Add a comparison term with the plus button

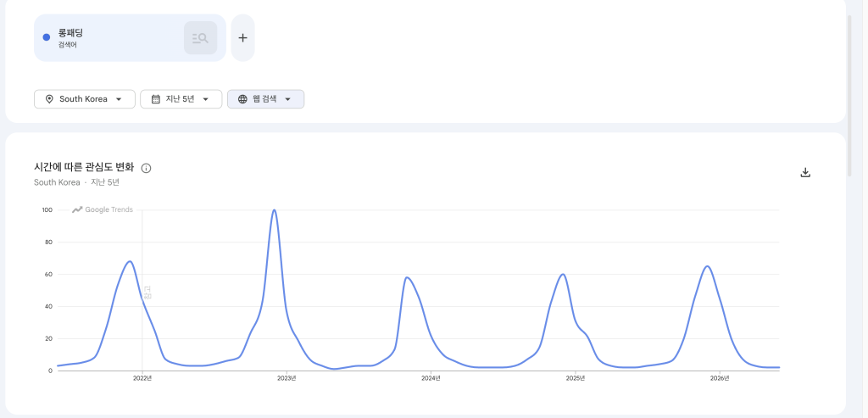tap(242, 37)
